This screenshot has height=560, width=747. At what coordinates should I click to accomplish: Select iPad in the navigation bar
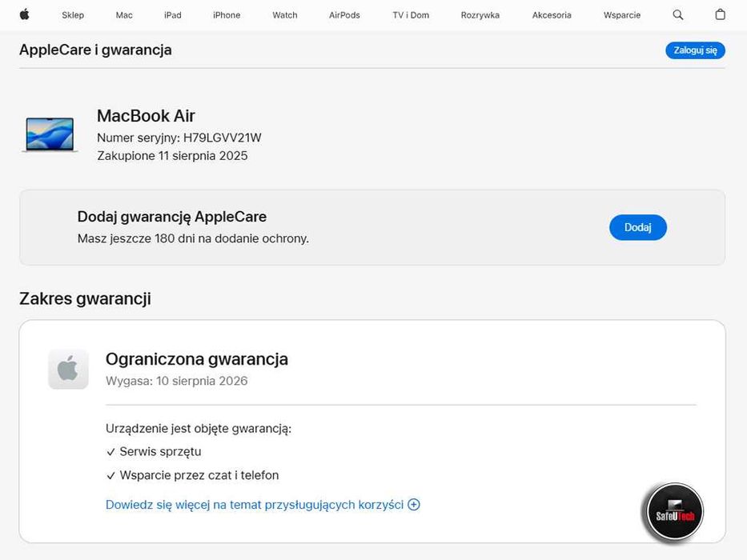(172, 15)
